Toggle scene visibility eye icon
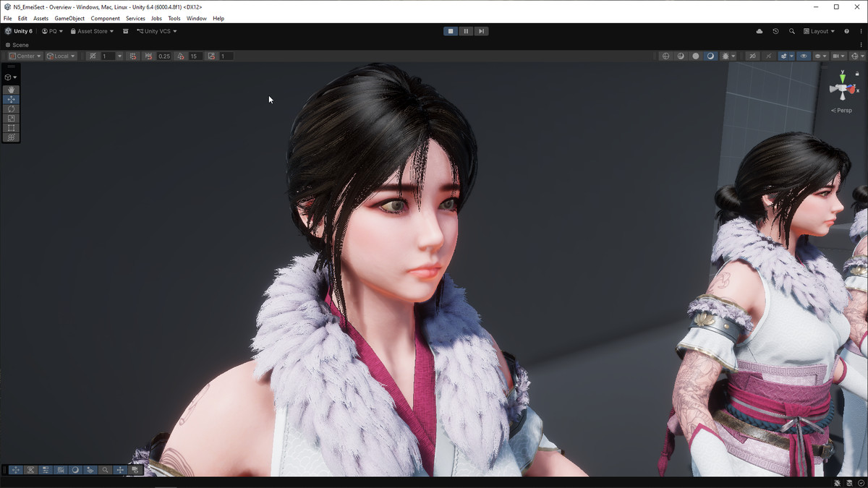The image size is (868, 488). tap(804, 56)
